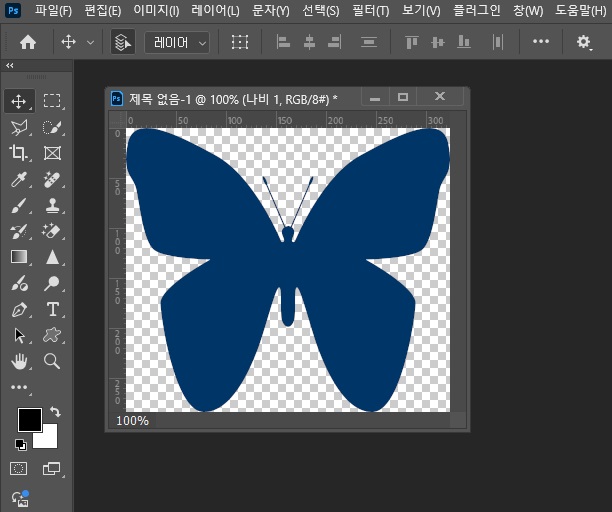Select the Clone Stamp tool

52,205
